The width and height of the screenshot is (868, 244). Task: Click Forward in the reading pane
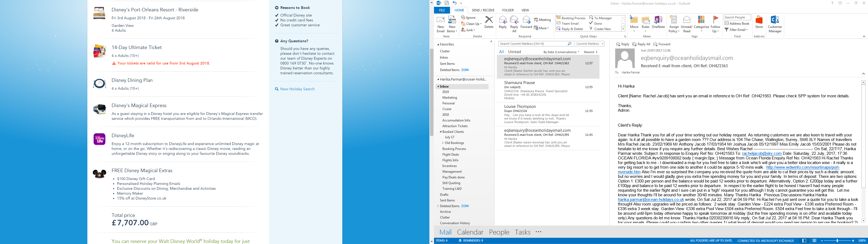[x=662, y=44]
